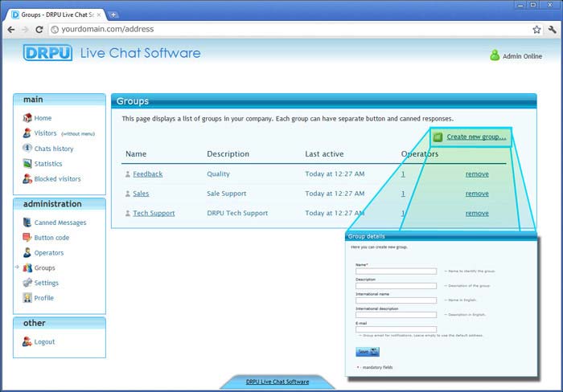563x392 pixels.
Task: Click the 'Quality' description cell
Action: coord(218,174)
